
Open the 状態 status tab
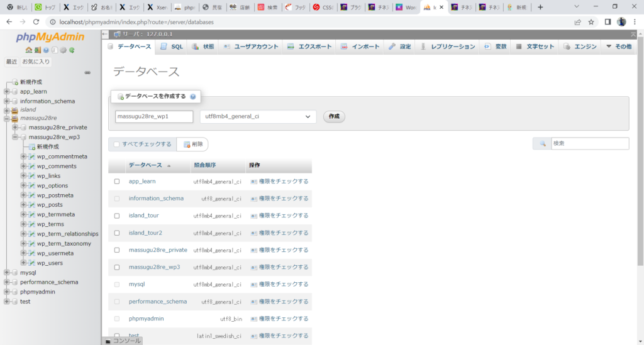(x=203, y=47)
